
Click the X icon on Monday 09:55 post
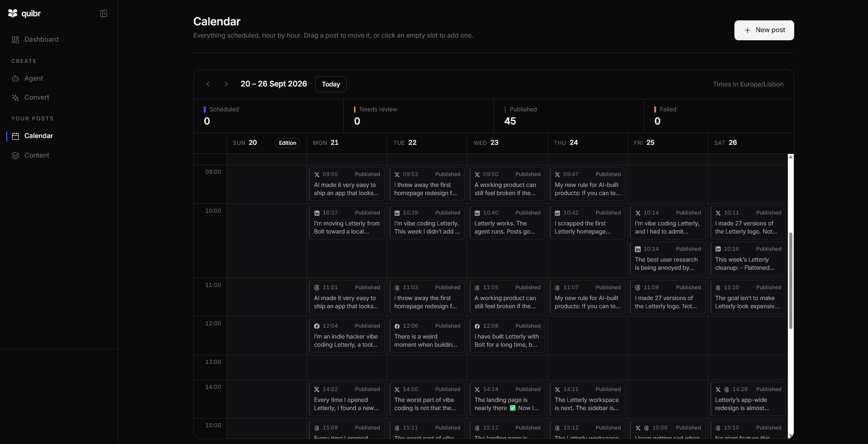[x=317, y=175]
